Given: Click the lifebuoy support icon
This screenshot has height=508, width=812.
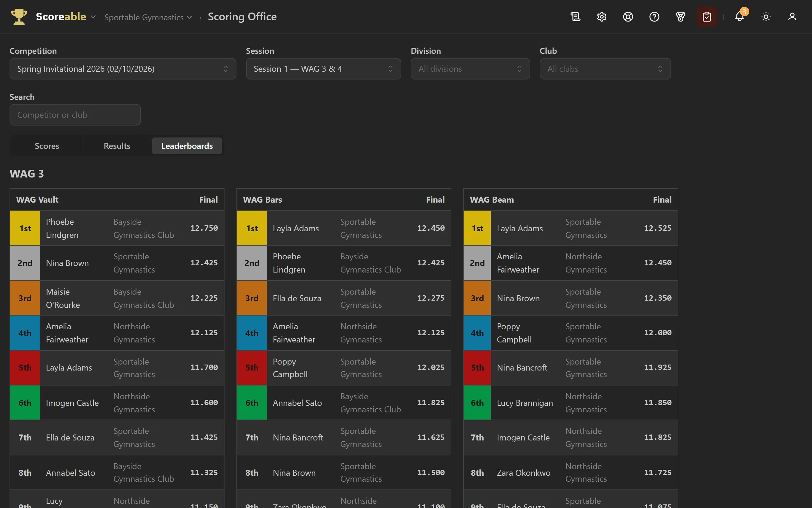Looking at the screenshot, I should click(x=628, y=17).
